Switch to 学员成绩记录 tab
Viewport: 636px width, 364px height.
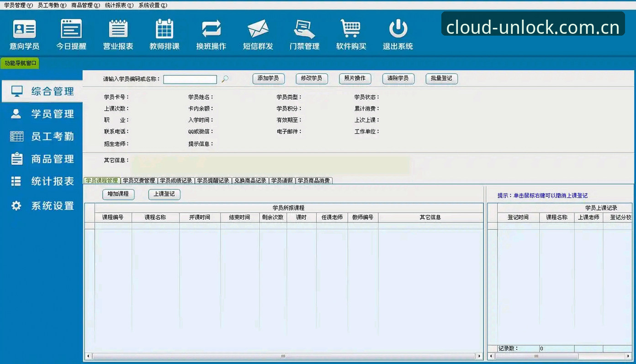(x=176, y=180)
